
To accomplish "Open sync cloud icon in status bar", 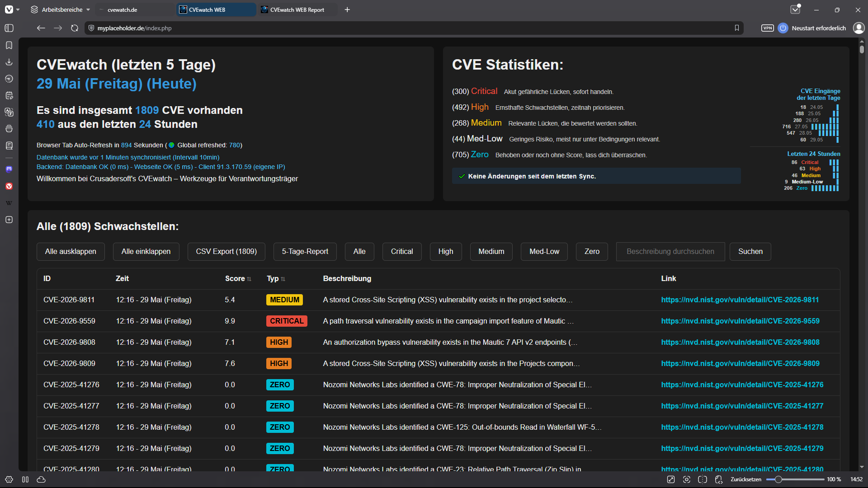I will [x=41, y=479].
